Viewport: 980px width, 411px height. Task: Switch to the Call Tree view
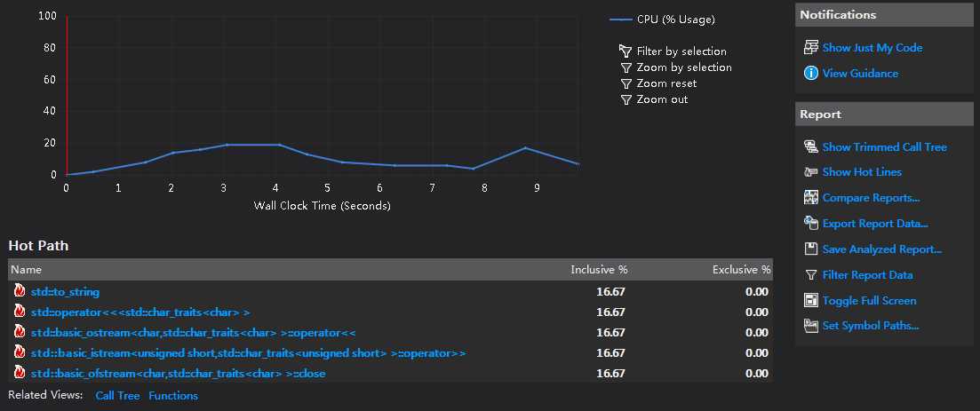click(x=117, y=396)
